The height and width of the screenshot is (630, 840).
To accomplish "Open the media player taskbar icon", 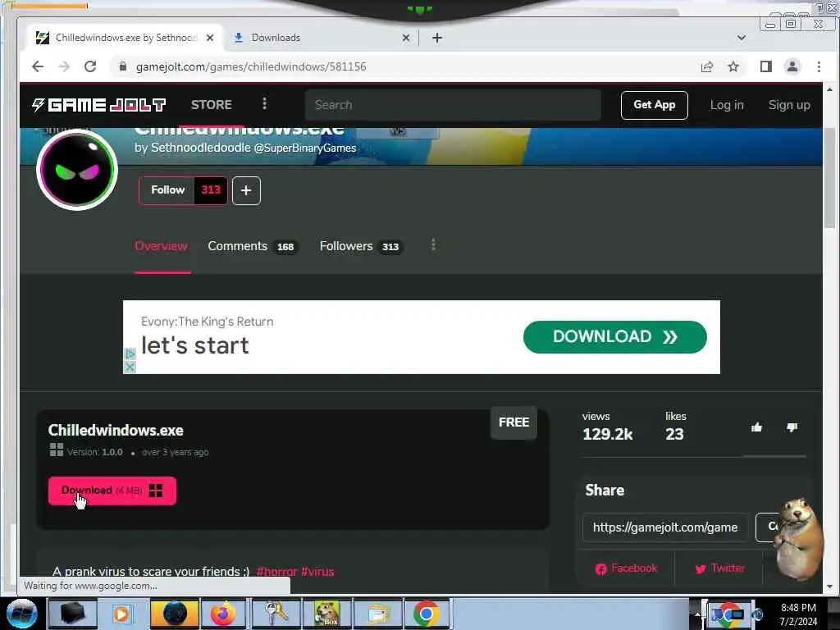I will pyautogui.click(x=121, y=614).
